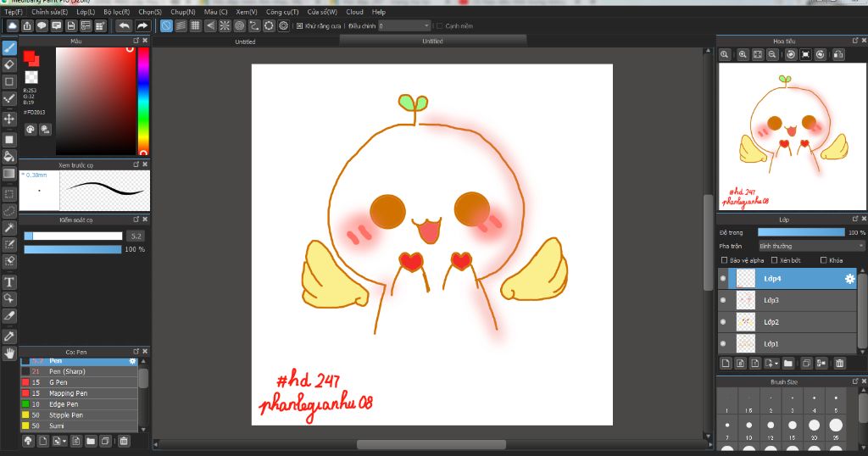The width and height of the screenshot is (868, 456).
Task: Open the Chỉnh sửa(E) menu
Action: 50,12
